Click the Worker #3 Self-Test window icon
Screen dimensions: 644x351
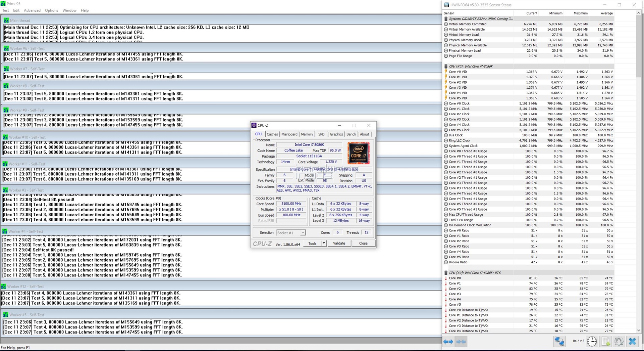pyautogui.click(x=5, y=190)
